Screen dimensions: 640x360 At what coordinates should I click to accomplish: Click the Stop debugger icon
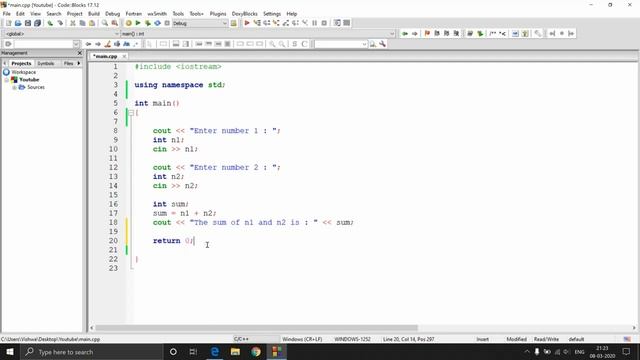(x=324, y=23)
